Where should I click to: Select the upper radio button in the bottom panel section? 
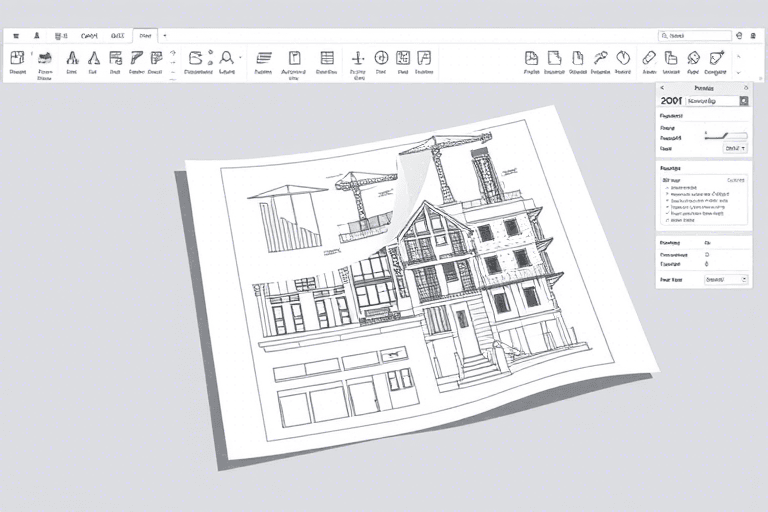point(707,255)
